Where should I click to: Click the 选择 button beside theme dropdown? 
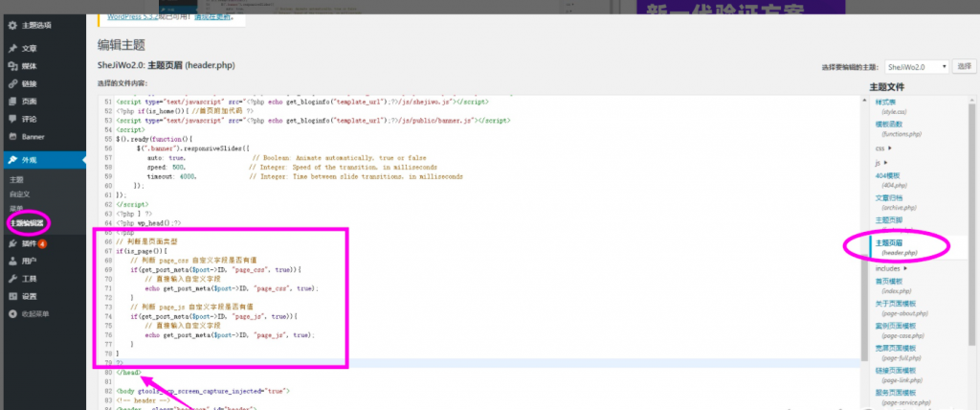pos(965,66)
